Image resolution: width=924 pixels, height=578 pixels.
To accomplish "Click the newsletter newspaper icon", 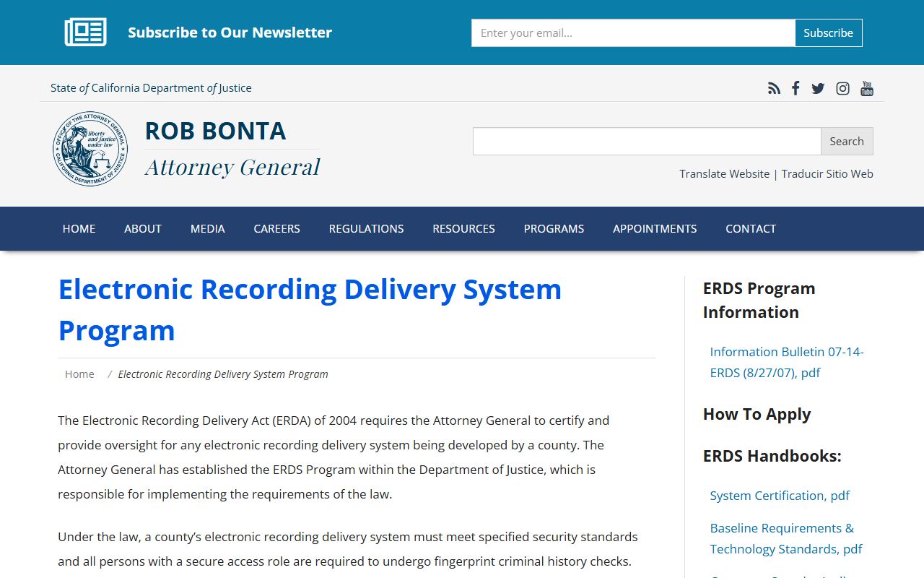I will 86,33.
